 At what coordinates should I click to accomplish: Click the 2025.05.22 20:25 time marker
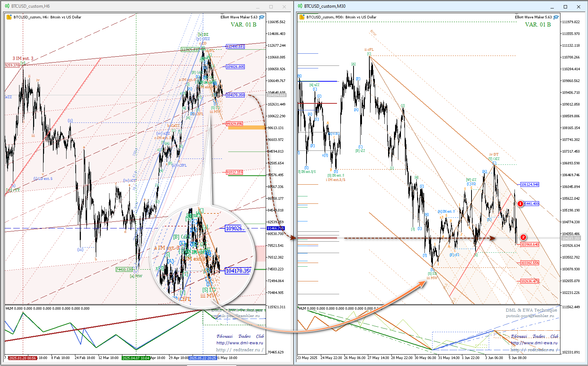[203, 358]
